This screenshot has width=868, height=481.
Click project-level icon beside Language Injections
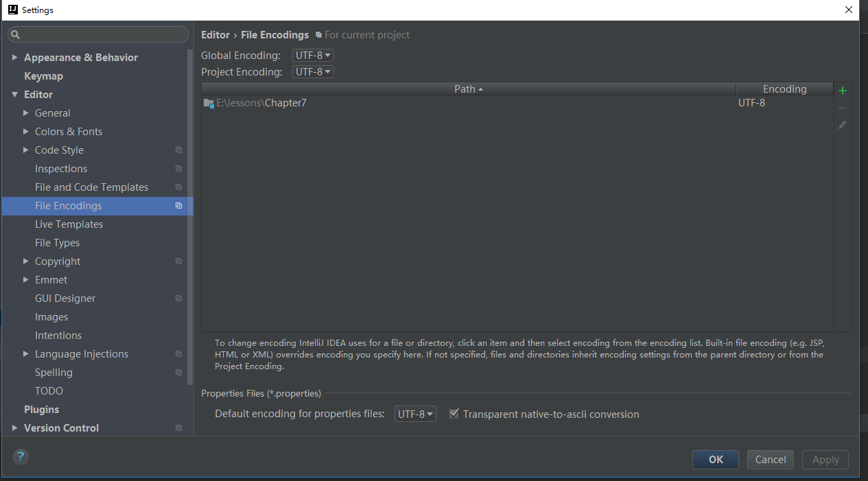(178, 354)
